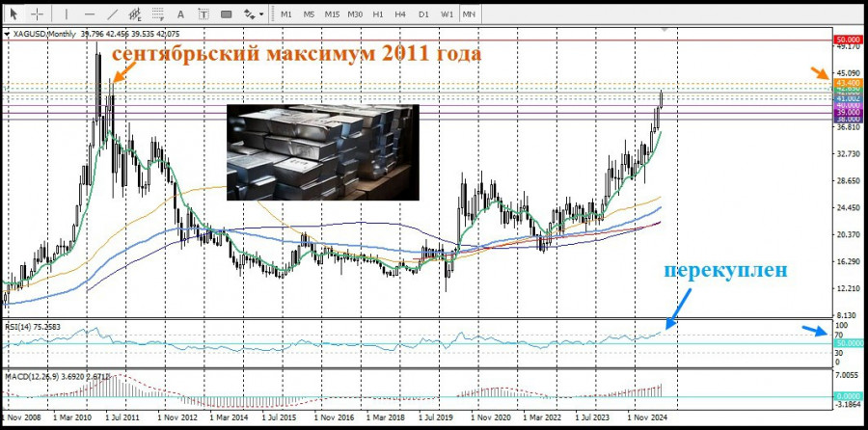868x430 pixels.
Task: Switch to the D1 timeframe
Action: pyautogui.click(x=423, y=13)
